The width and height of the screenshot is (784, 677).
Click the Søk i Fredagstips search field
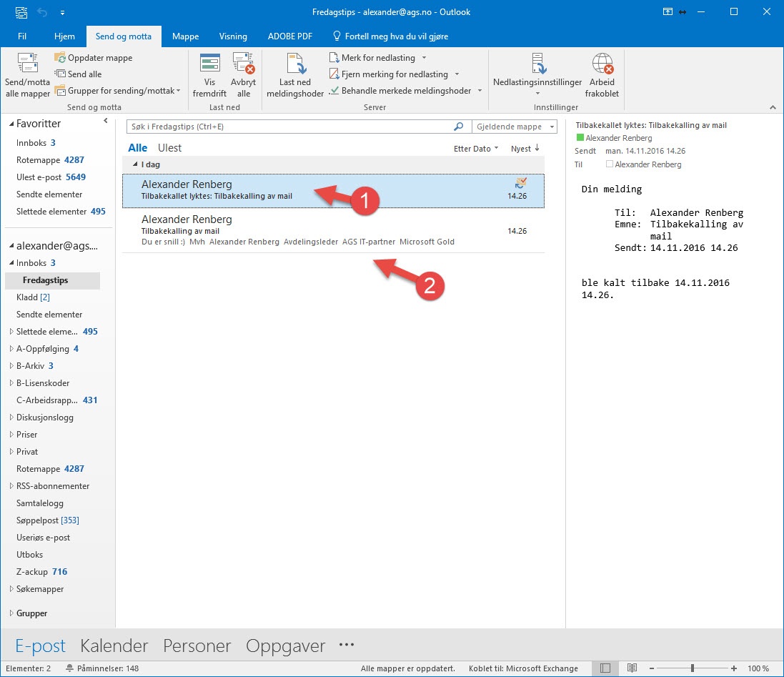289,127
